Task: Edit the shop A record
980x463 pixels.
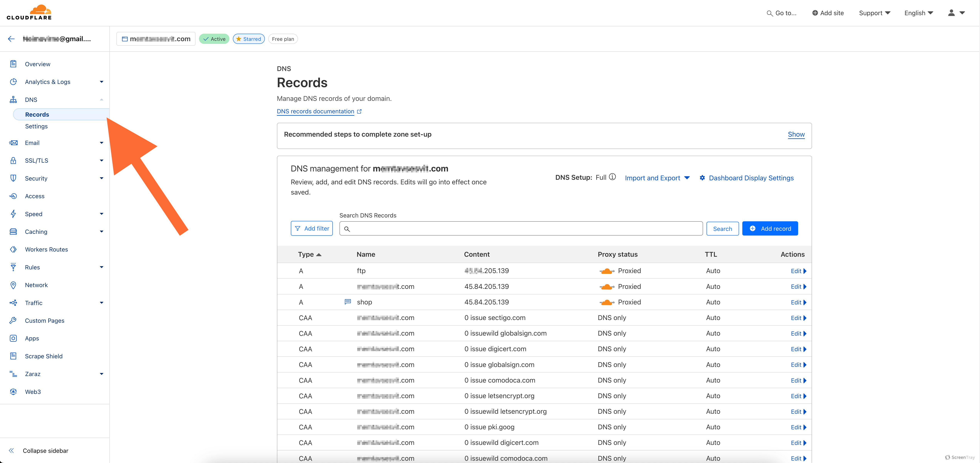Action: click(799, 302)
